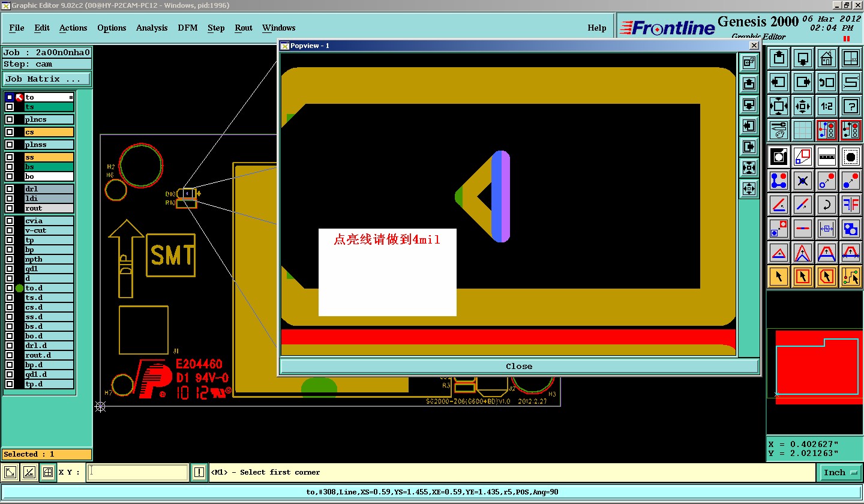The width and height of the screenshot is (864, 504).
Task: Click the 1:2 zoom scale icon
Action: 827,106
